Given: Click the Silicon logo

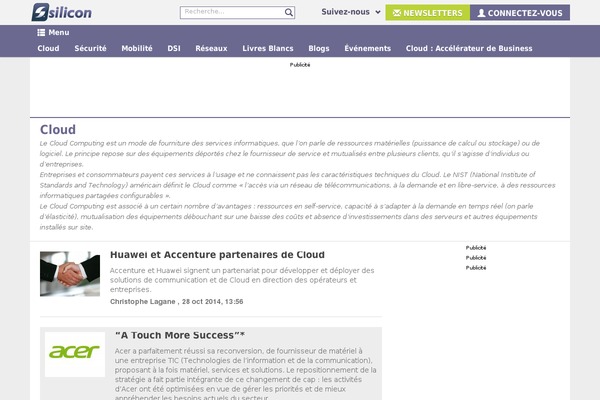Looking at the screenshot, I should coord(62,12).
